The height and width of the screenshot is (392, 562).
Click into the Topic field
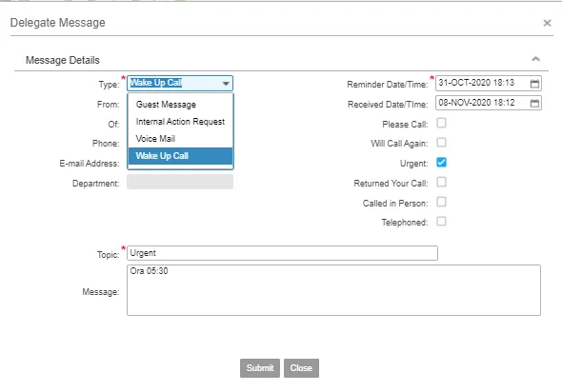(282, 253)
